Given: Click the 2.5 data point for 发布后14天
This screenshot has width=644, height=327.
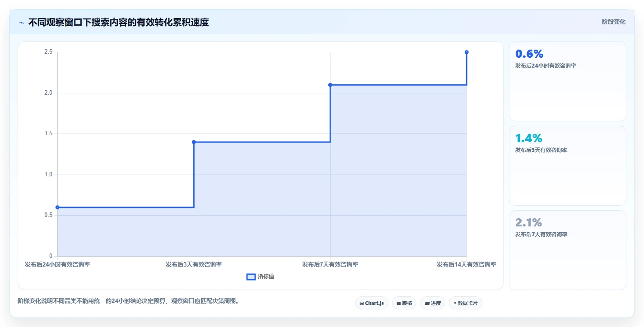Looking at the screenshot, I should tap(467, 52).
